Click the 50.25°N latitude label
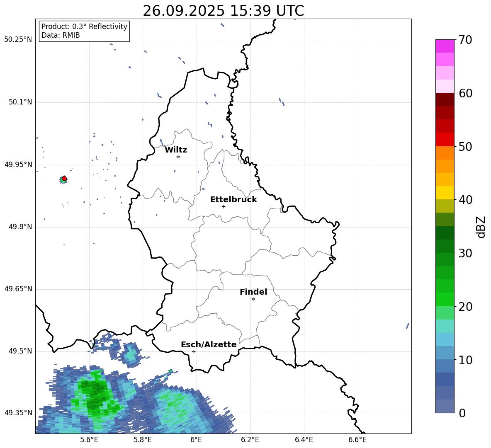This screenshot has height=448, width=491. (x=18, y=40)
